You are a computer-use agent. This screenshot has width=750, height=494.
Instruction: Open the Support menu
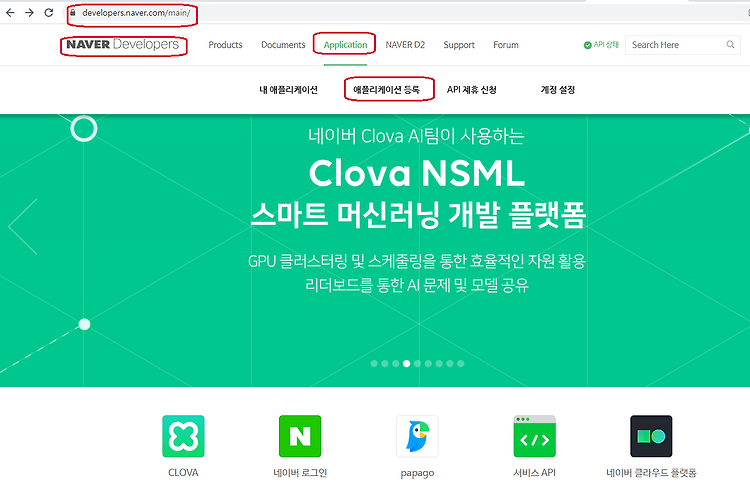click(459, 45)
